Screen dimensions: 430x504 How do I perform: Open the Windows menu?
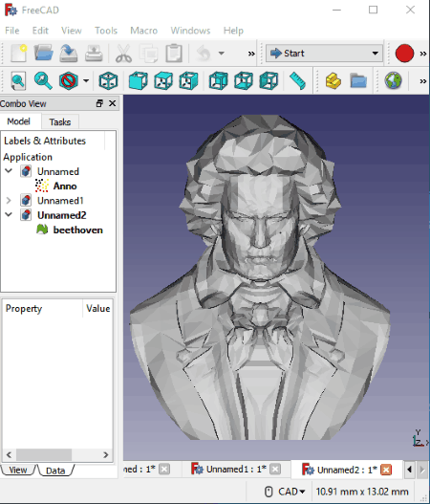click(x=190, y=31)
